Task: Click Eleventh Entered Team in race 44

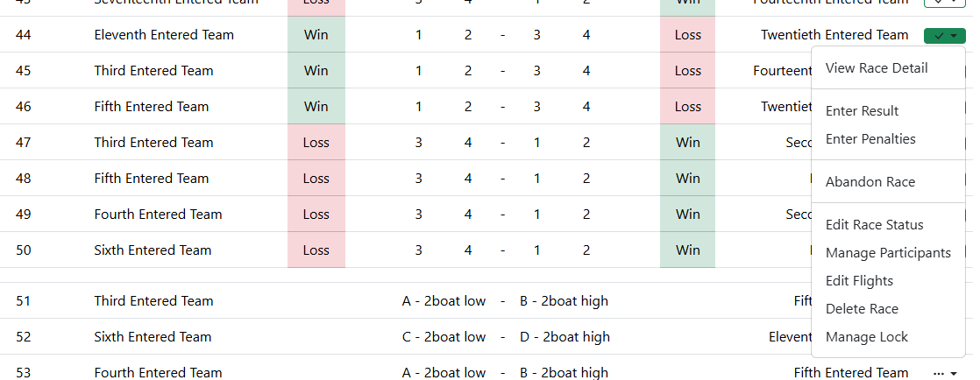Action: [164, 35]
